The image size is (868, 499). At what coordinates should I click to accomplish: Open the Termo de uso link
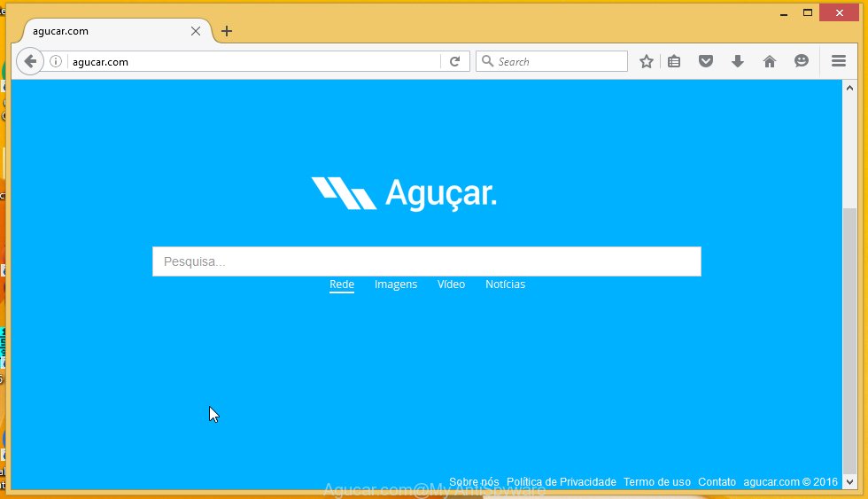click(657, 482)
